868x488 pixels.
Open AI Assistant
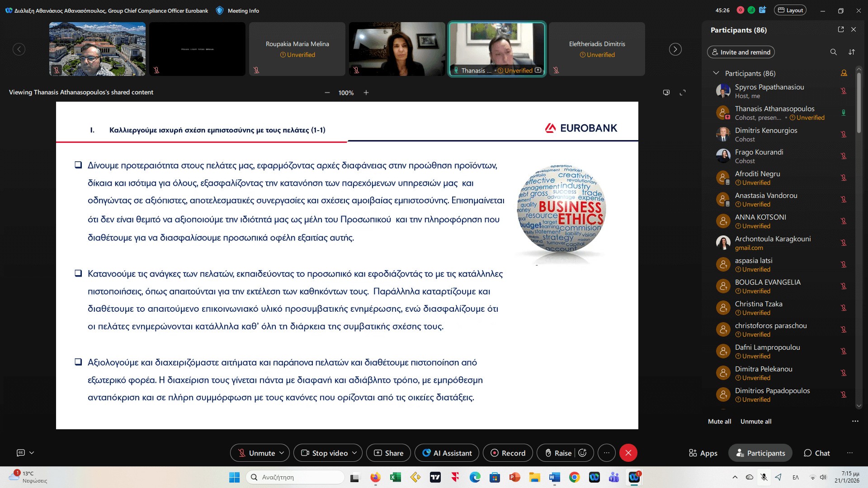click(447, 453)
